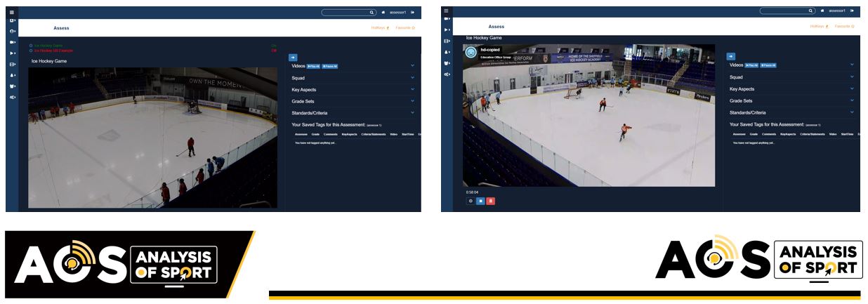The image size is (868, 304).
Task: Click the assessor1 username in left window
Action: click(397, 12)
